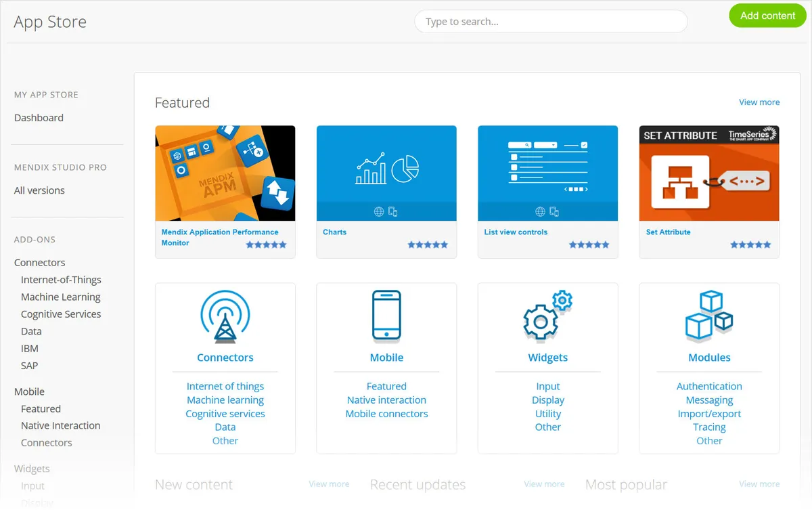Image resolution: width=812 pixels, height=510 pixels.
Task: Click the App Store title
Action: [x=50, y=22]
